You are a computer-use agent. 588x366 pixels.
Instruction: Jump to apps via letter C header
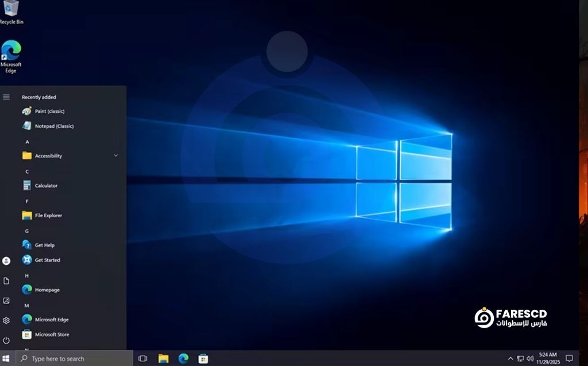click(27, 172)
